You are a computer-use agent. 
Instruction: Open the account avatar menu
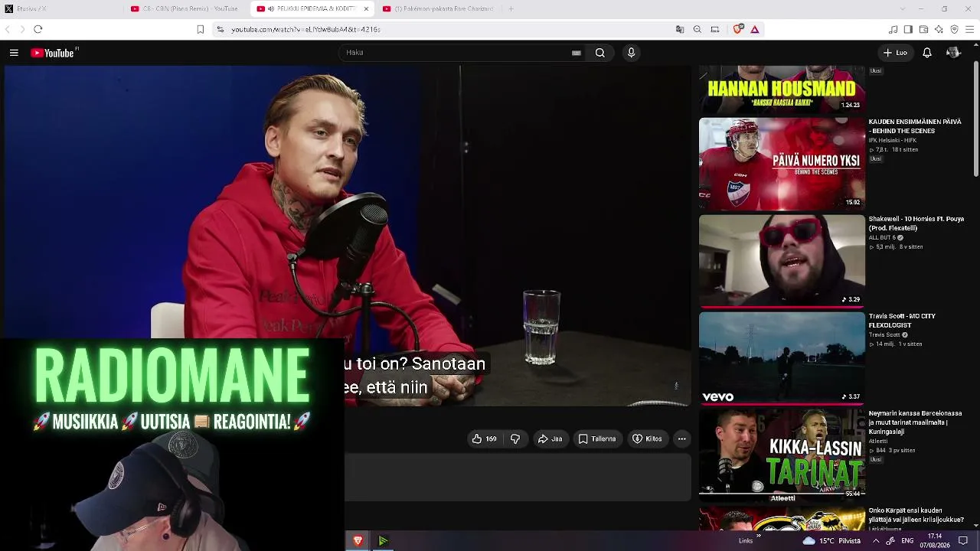coord(953,53)
